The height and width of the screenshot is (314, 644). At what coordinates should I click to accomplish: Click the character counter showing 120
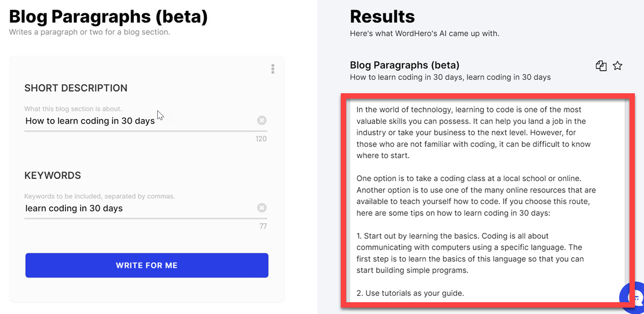261,138
